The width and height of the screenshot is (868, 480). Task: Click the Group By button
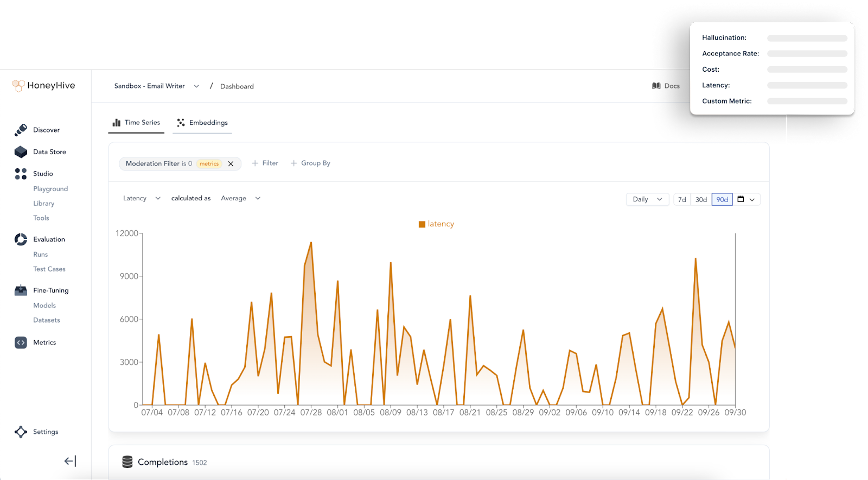pos(310,163)
